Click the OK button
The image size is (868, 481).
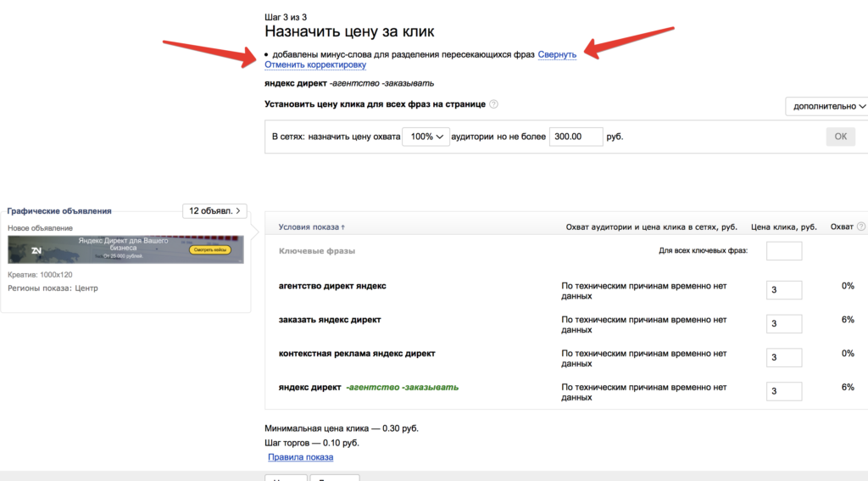pos(840,137)
